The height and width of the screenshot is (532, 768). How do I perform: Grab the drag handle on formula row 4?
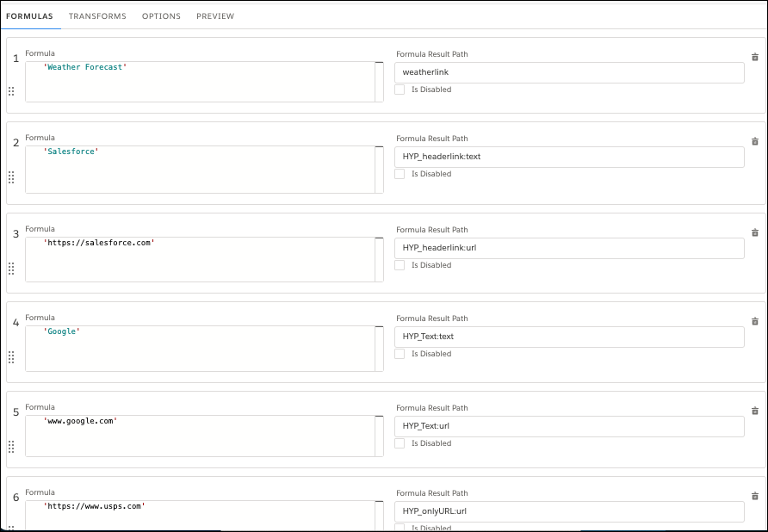[x=13, y=356]
